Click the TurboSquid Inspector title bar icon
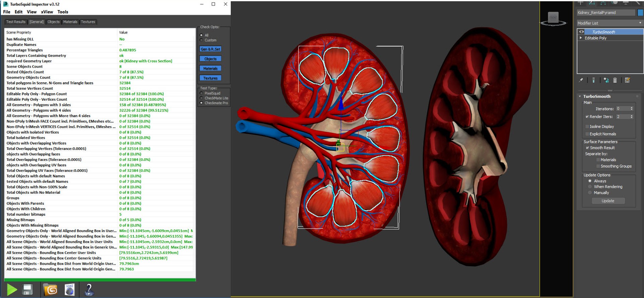Image resolution: width=644 pixels, height=298 pixels. 6,4
